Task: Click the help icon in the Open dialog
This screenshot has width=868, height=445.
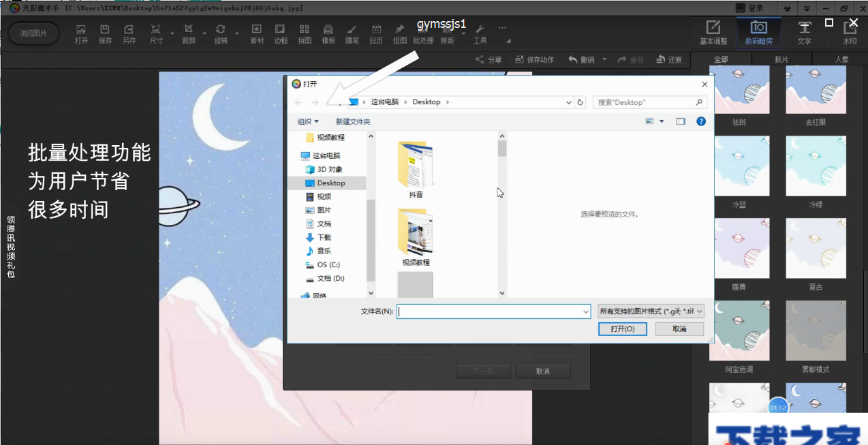Action: pyautogui.click(x=700, y=121)
